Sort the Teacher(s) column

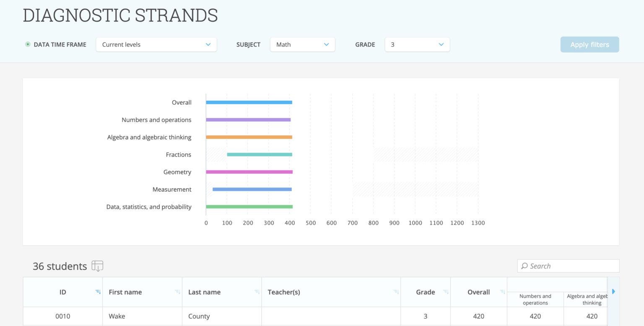(396, 292)
